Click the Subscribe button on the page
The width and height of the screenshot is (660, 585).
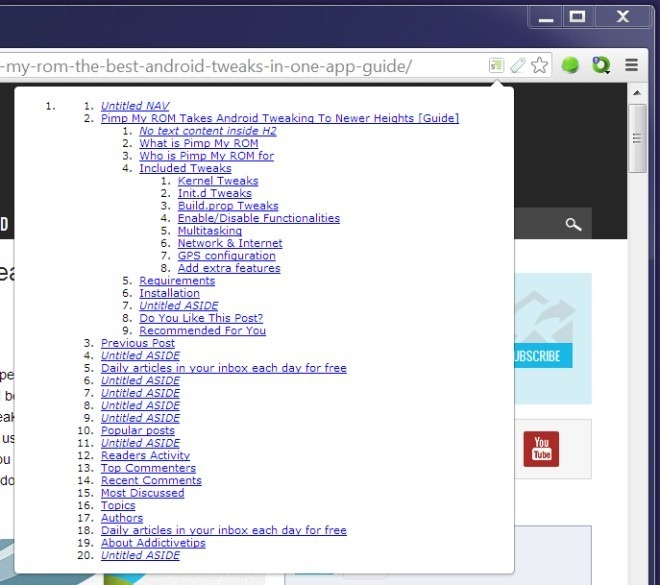[543, 356]
